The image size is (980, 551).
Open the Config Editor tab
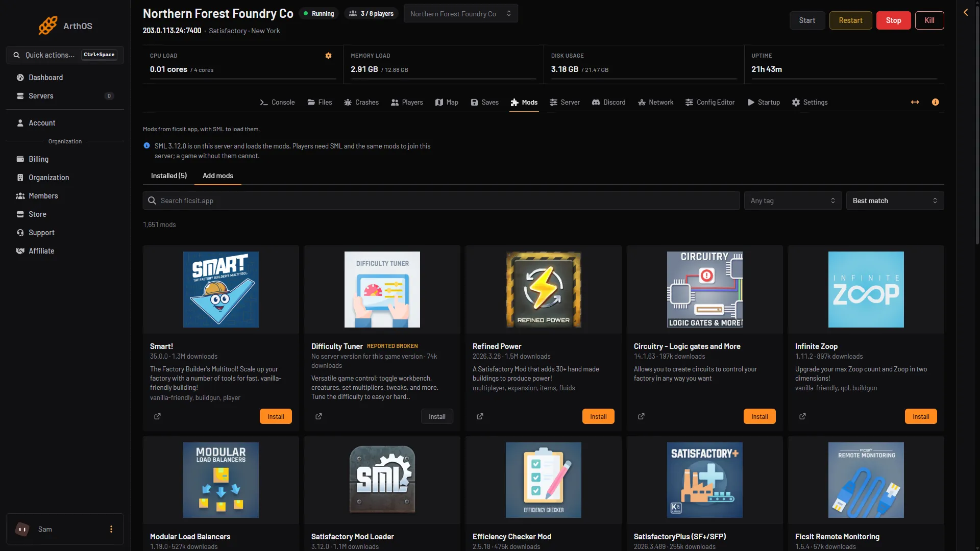coord(709,102)
